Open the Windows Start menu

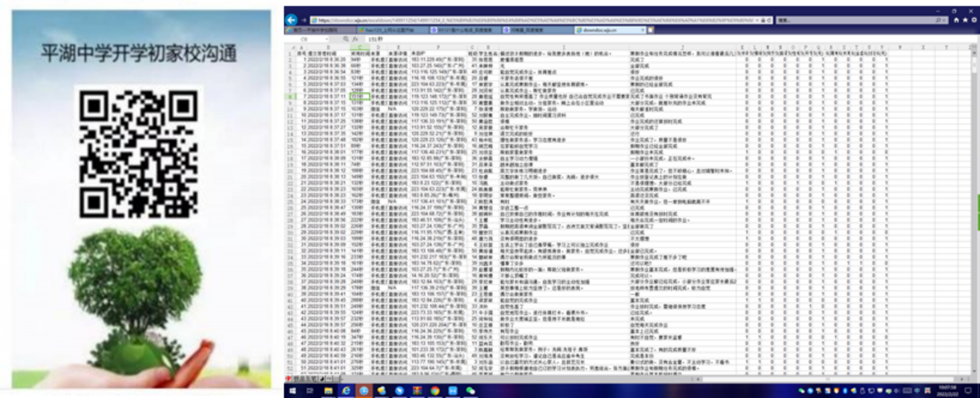click(292, 391)
